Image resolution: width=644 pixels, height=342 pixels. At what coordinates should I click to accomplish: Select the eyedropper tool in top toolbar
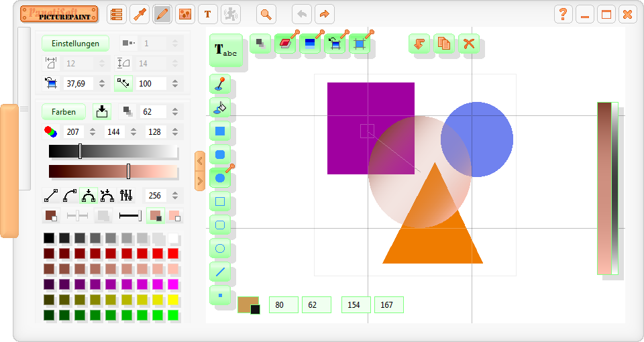(x=140, y=14)
